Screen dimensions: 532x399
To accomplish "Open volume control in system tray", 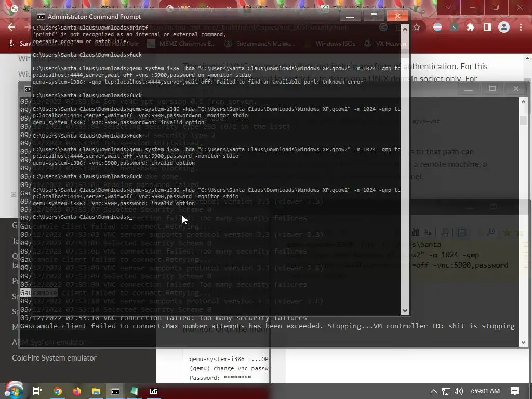I will tap(458, 392).
